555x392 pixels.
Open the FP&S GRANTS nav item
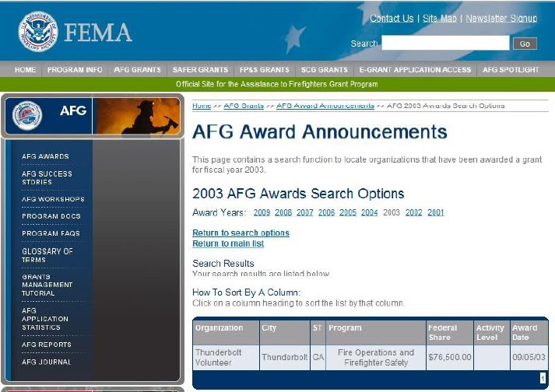tap(265, 70)
